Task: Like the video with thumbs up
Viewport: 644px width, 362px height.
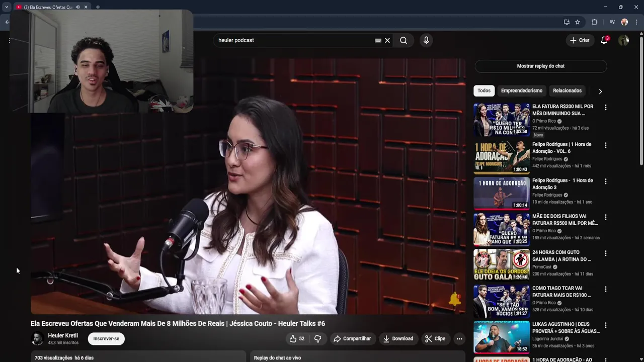Action: click(x=297, y=339)
